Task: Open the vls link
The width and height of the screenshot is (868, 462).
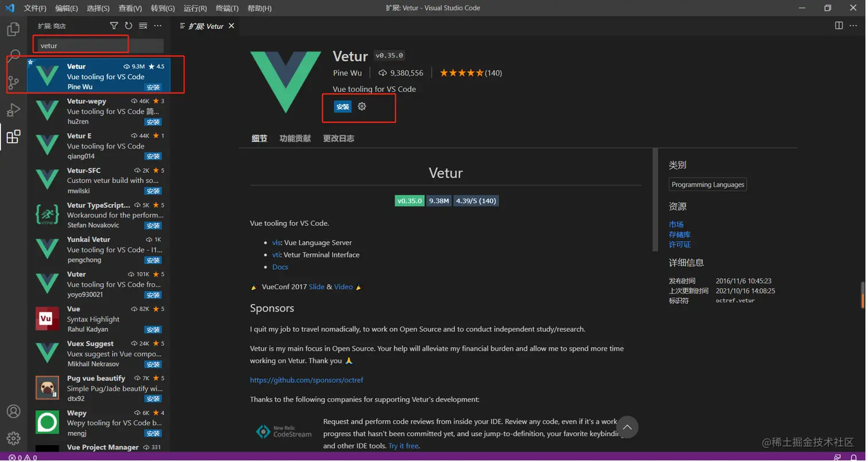Action: pos(277,243)
